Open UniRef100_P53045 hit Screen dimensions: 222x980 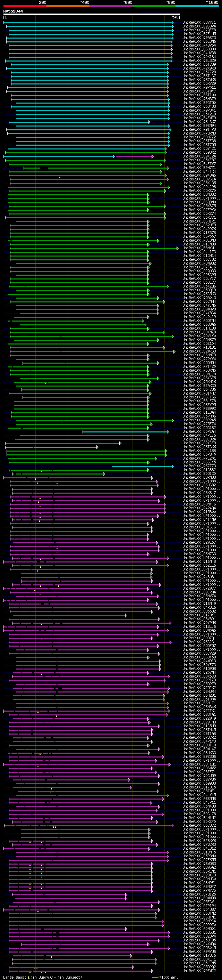pyautogui.click(x=199, y=947)
